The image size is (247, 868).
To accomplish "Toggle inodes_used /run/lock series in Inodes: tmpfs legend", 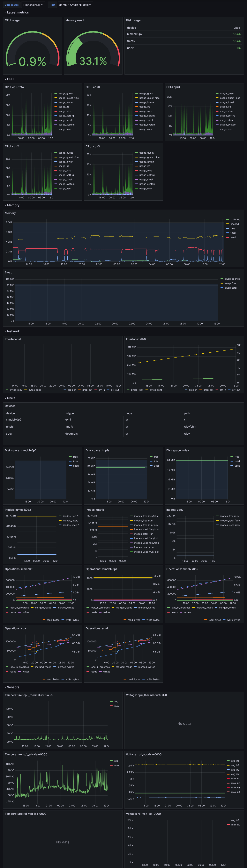I will point(147,552).
